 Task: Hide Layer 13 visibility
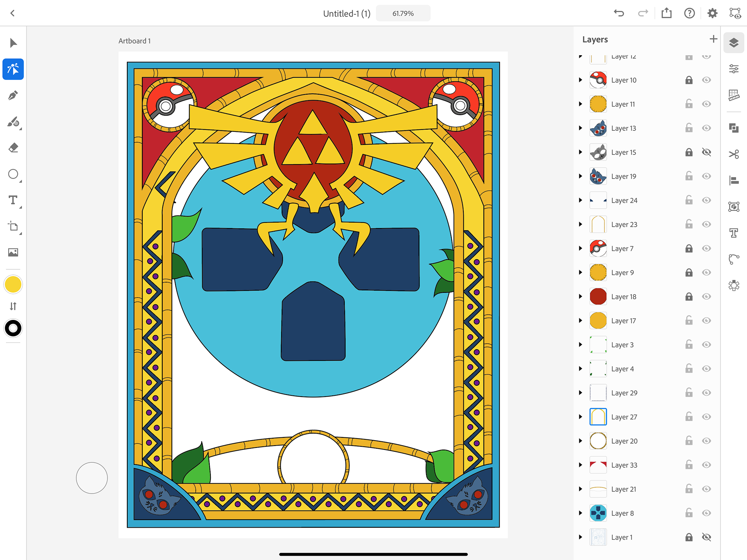click(x=707, y=128)
